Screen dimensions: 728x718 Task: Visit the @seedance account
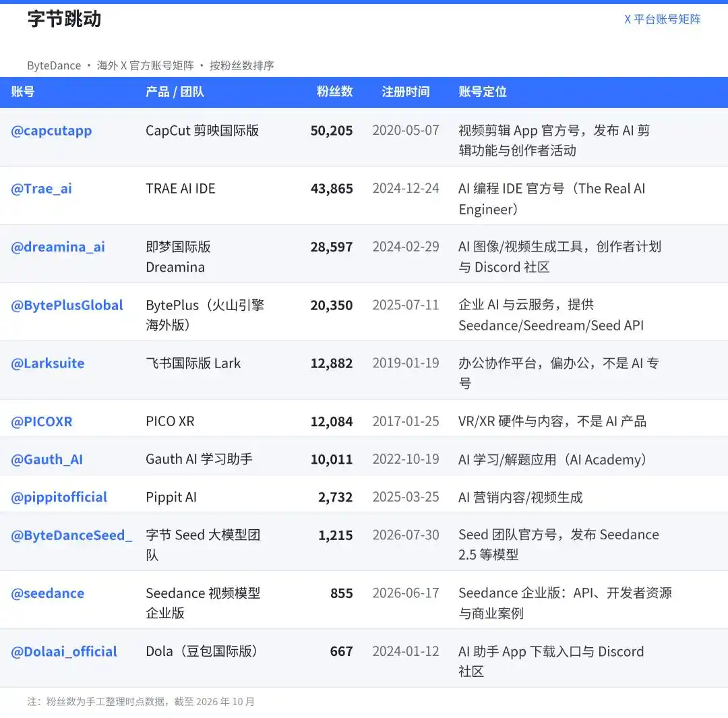pyautogui.click(x=48, y=593)
